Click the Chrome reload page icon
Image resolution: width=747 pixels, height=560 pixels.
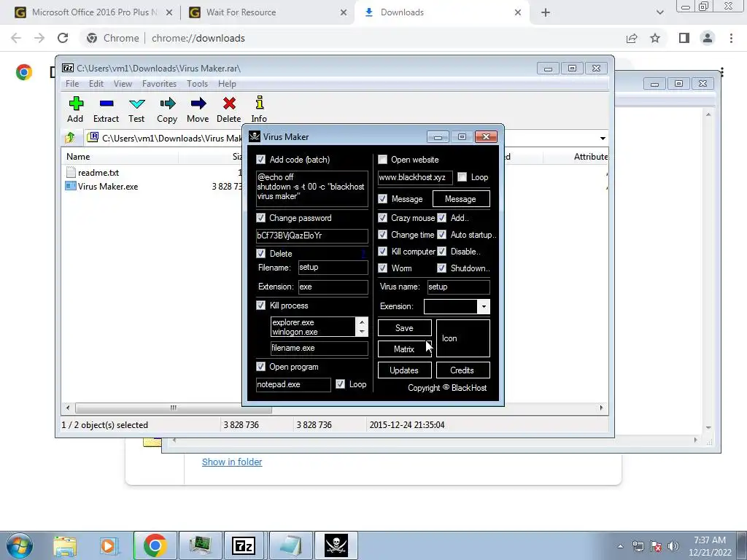[x=63, y=38]
